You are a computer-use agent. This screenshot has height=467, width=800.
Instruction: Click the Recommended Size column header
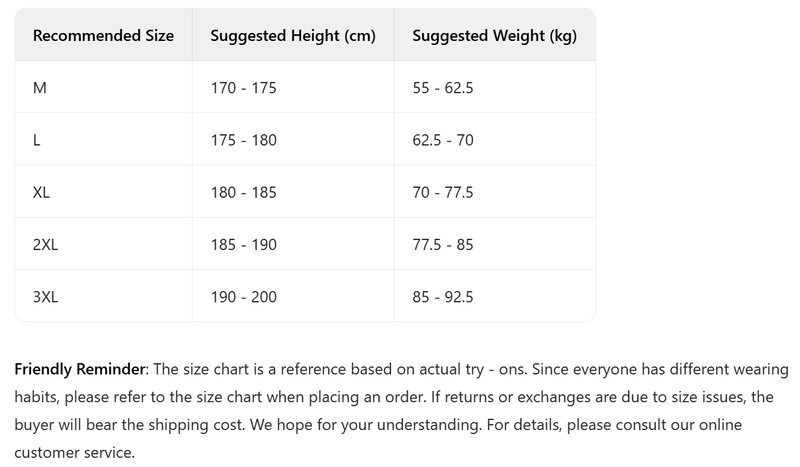103,35
